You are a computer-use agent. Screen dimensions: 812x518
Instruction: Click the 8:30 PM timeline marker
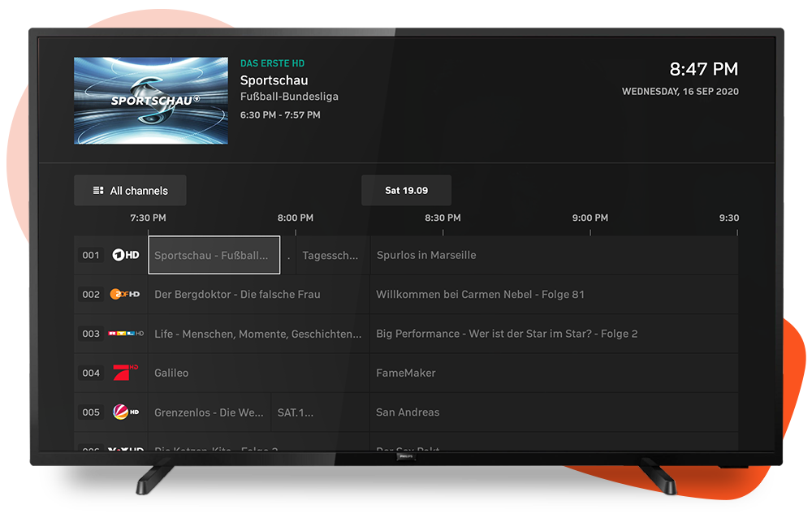(x=443, y=218)
